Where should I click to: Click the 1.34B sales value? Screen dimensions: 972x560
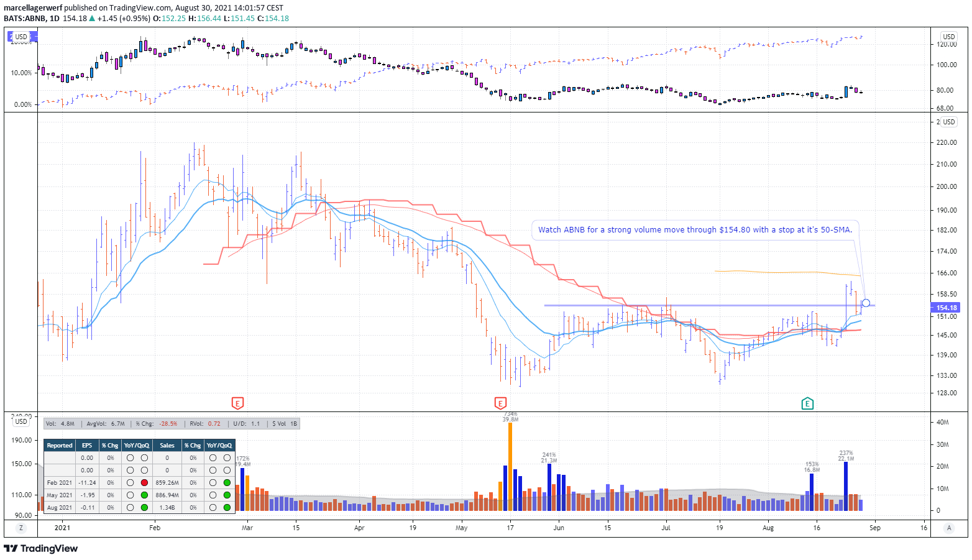click(x=167, y=507)
